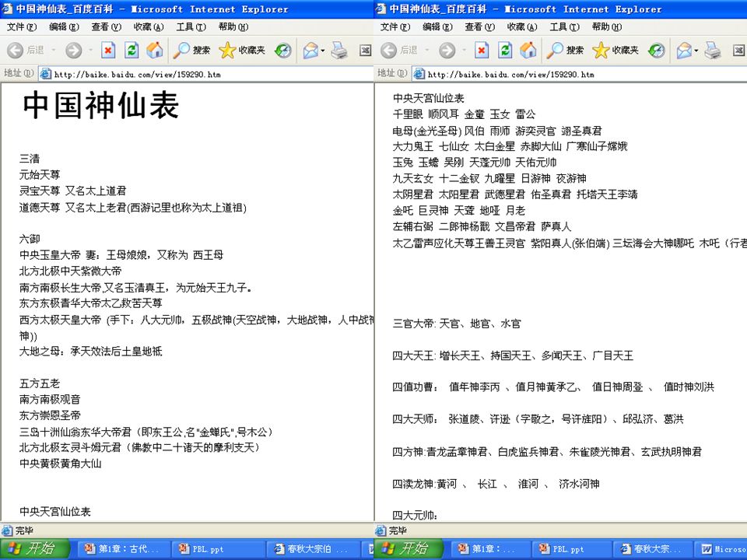The height and width of the screenshot is (560, 747).
Task: Click IE title bar icon of right window
Action: 381,9
